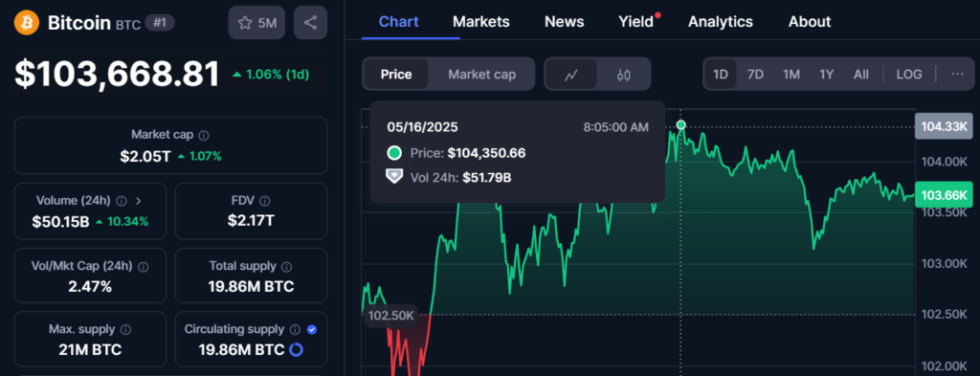Open the Markets tab

click(481, 22)
